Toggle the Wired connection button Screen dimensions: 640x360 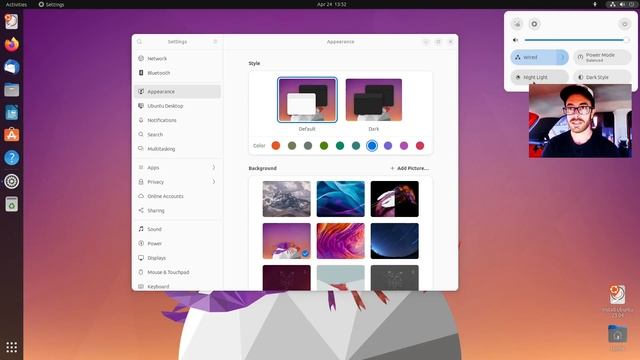[x=534, y=57]
